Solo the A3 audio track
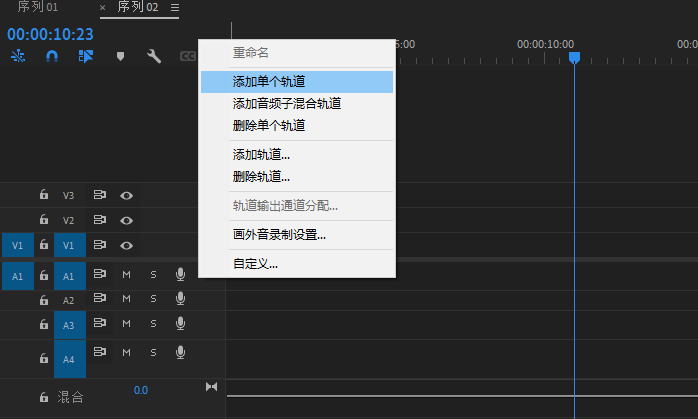Screen dimensions: 698x419 click(153, 323)
